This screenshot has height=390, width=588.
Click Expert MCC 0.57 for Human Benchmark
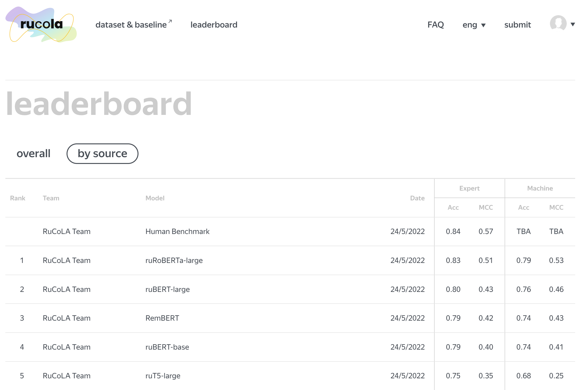(486, 231)
